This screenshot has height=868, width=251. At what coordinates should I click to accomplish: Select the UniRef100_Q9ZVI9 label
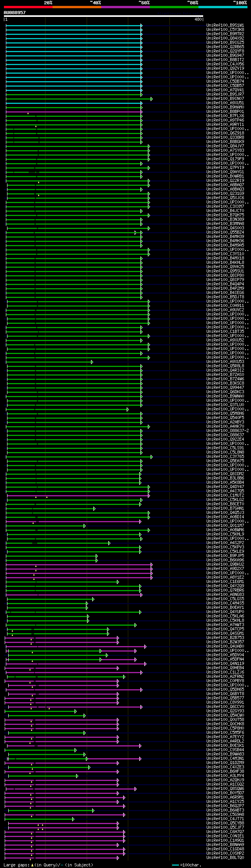[225, 69]
